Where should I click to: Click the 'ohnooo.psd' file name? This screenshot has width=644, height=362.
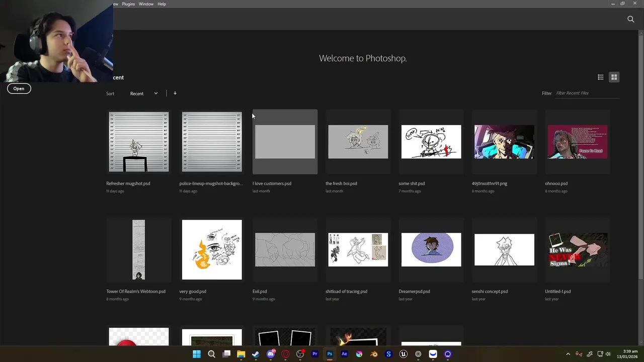click(556, 184)
